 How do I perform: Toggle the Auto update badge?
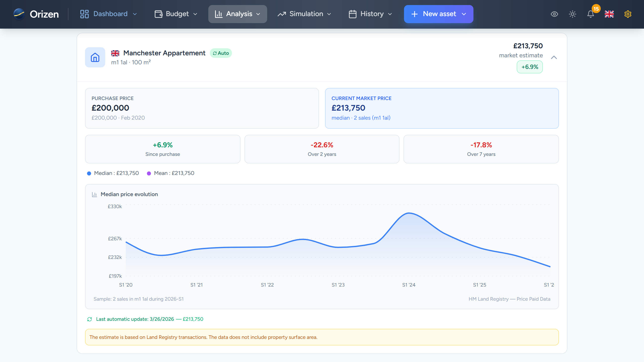coord(221,53)
